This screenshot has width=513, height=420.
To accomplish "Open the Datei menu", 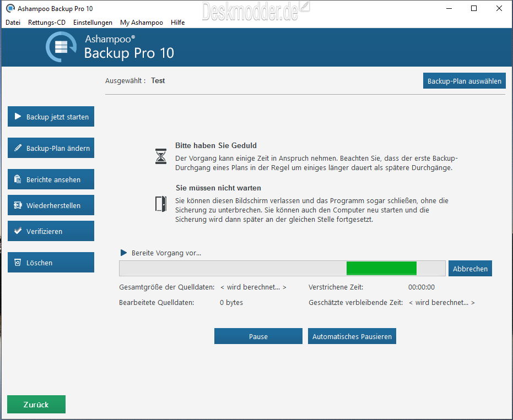I will tap(13, 23).
